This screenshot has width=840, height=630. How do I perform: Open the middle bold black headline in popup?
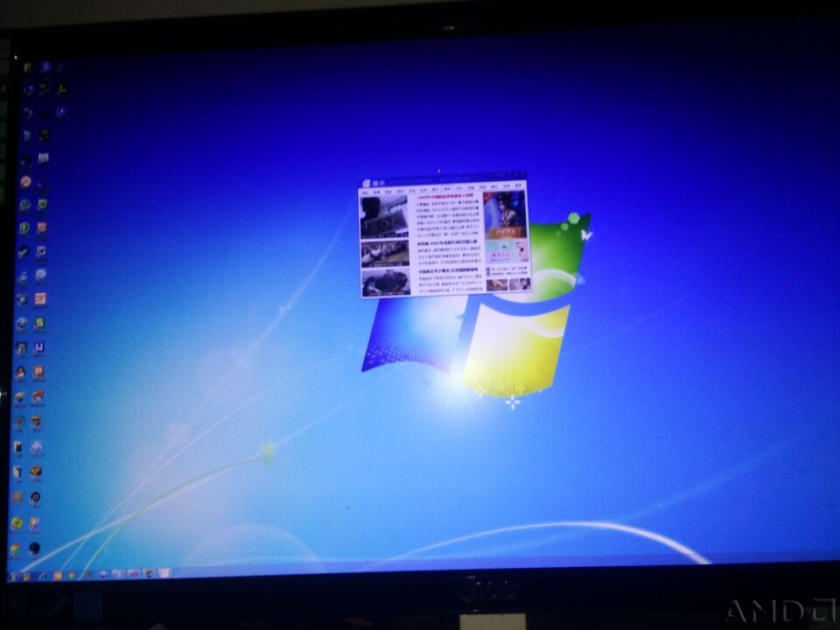447,242
